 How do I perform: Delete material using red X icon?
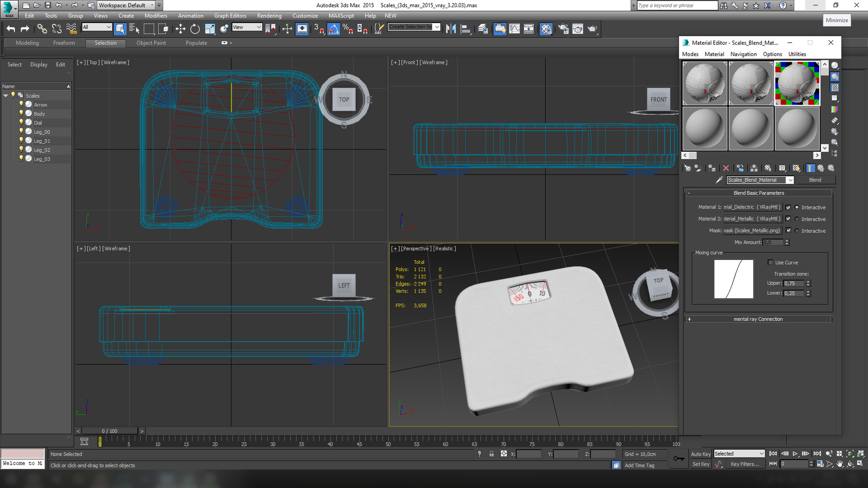pos(726,168)
